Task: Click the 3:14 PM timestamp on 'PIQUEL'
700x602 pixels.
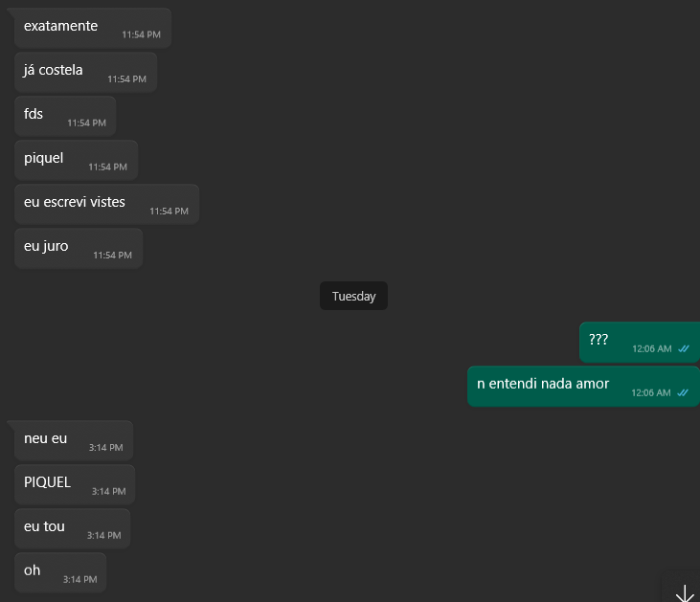Action: (x=108, y=491)
